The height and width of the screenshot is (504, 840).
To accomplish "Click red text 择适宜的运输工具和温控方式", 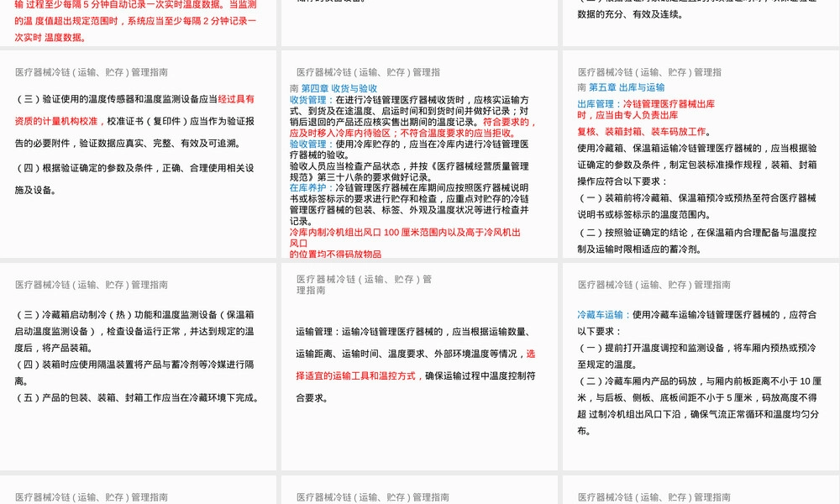I will click(360, 376).
